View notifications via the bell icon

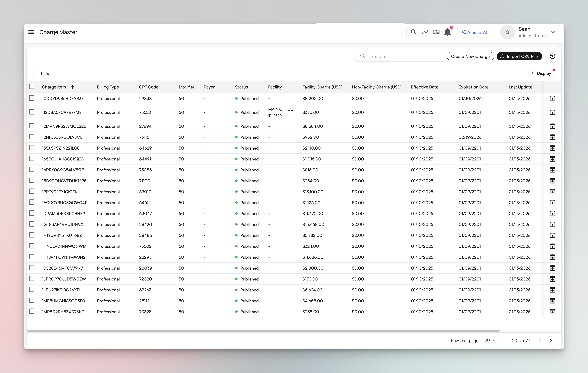447,32
